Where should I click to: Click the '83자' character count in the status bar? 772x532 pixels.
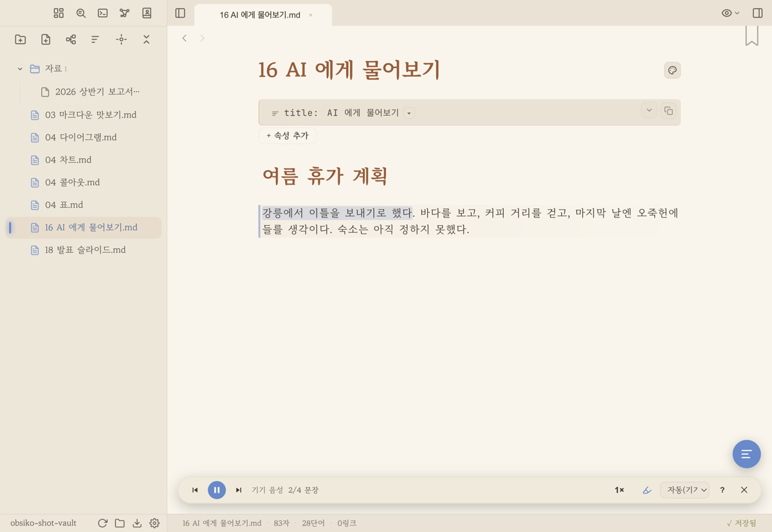(282, 523)
